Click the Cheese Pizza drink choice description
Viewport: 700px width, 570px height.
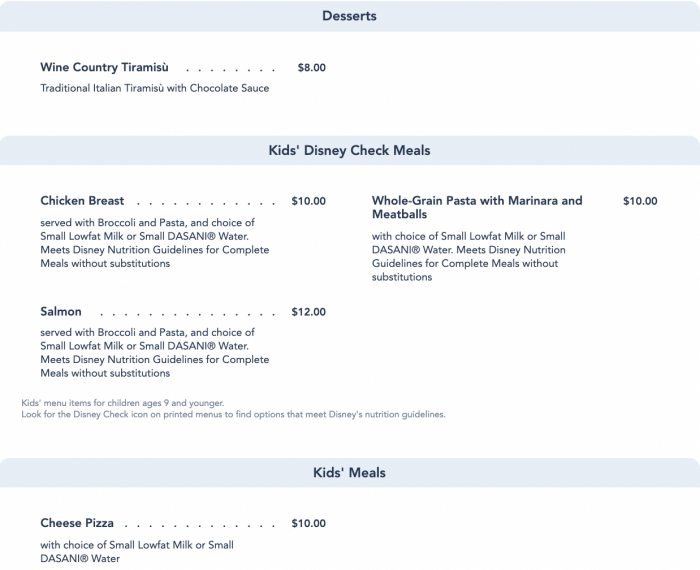coord(137,552)
